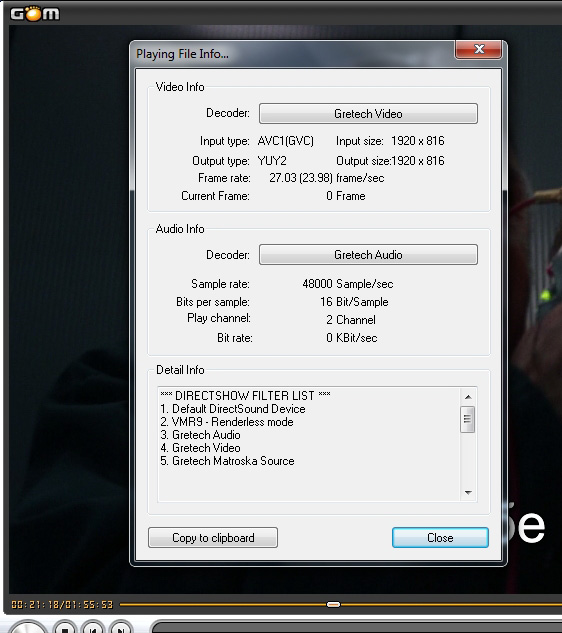Viewport: 562px width, 633px height.
Task: Open the Gretech Audio decoder settings
Action: (368, 255)
